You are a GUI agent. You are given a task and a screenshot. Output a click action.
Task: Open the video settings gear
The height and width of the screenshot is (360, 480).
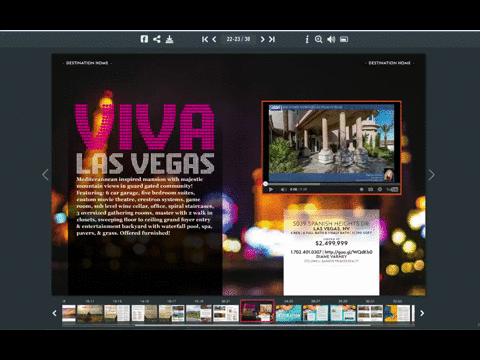[361, 189]
